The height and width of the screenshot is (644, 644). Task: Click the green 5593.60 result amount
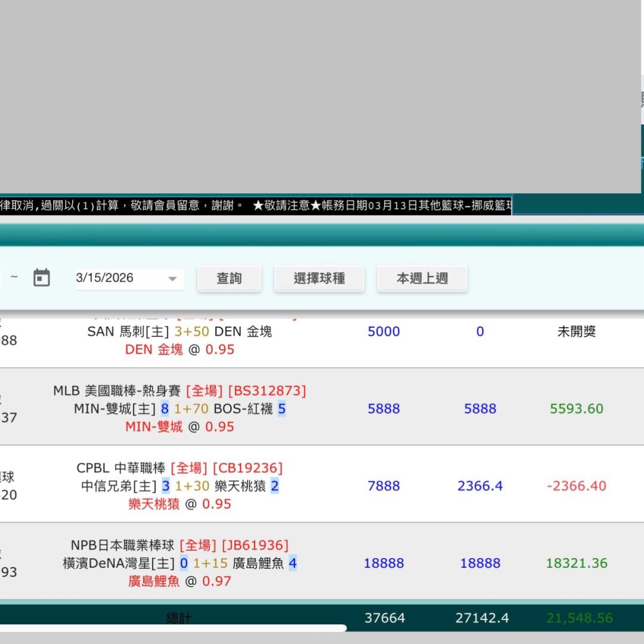tap(576, 408)
